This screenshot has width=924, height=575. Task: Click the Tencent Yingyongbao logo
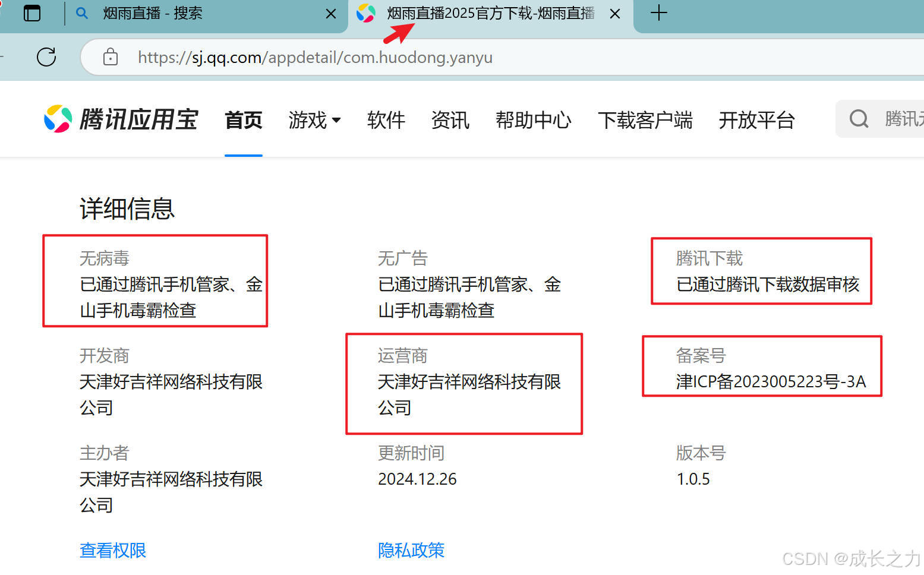click(121, 119)
